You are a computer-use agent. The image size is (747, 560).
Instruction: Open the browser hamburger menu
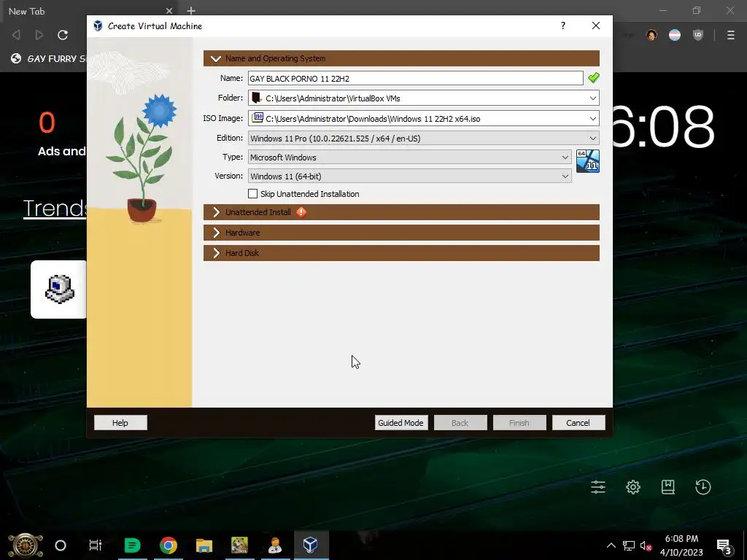731,35
